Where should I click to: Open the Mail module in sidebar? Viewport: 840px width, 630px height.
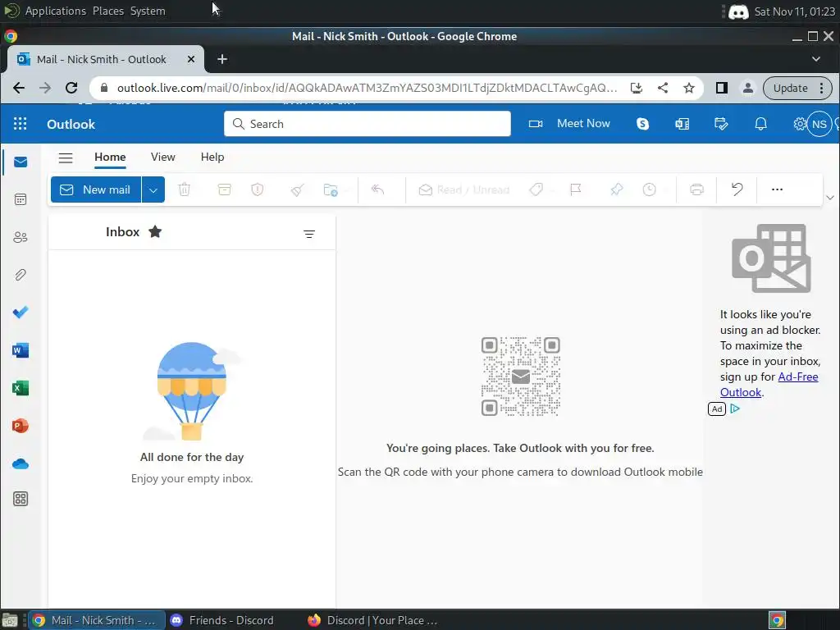pyautogui.click(x=21, y=162)
